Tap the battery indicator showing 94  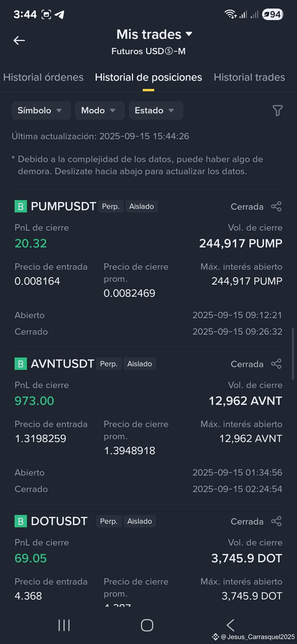point(273,14)
